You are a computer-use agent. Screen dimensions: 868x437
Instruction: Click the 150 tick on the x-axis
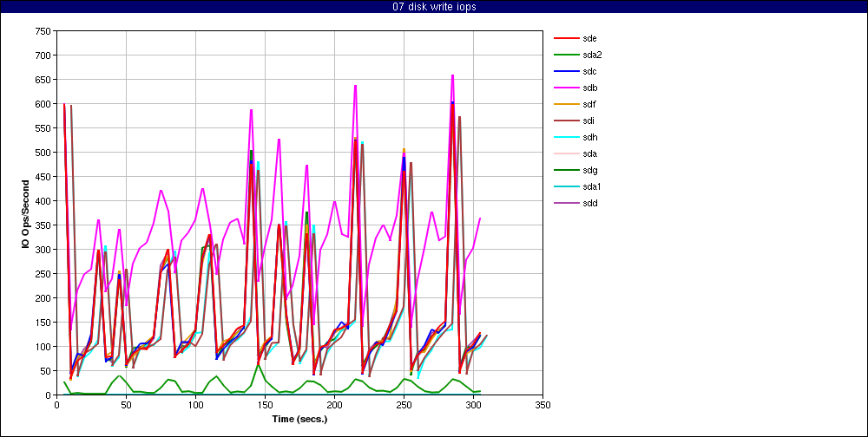click(265, 404)
